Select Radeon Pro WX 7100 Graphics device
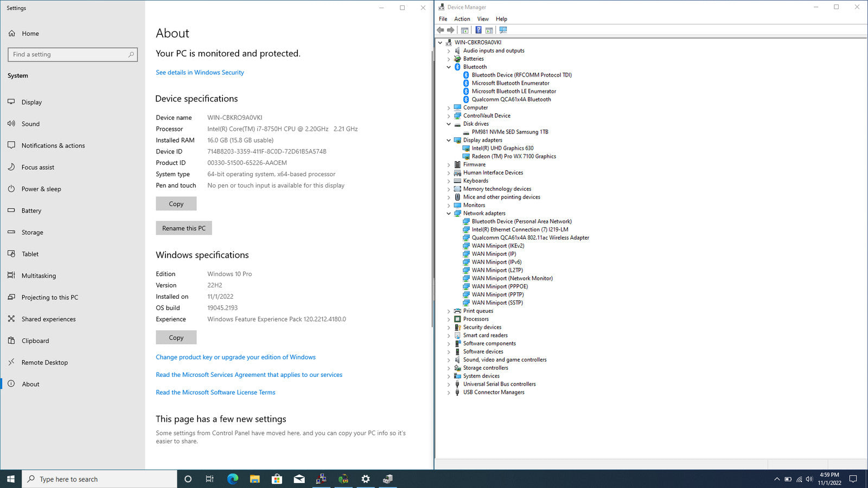 click(x=514, y=156)
